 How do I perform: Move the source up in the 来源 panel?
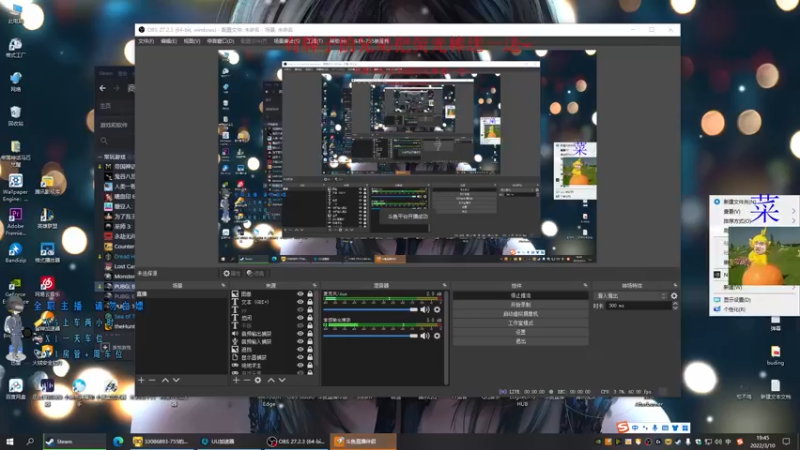271,380
